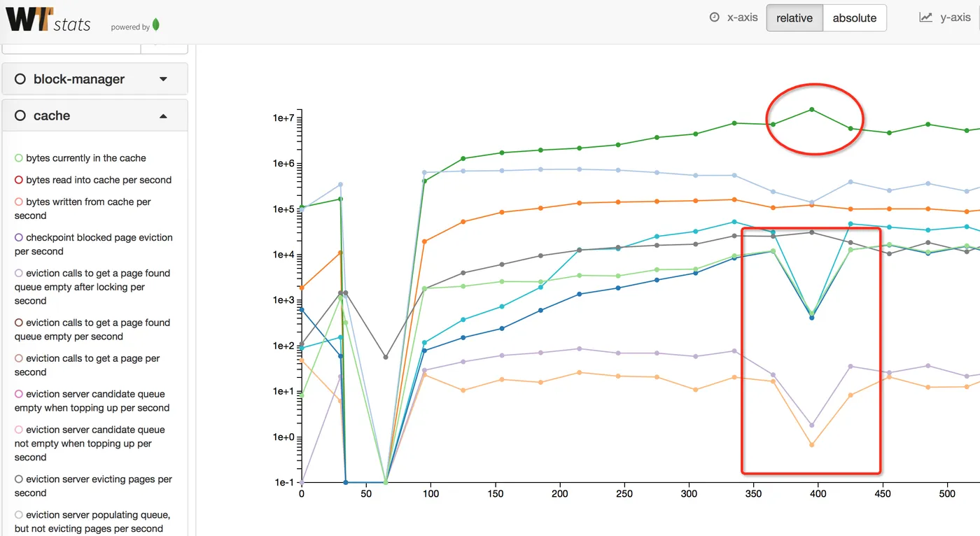Click the WT stats logo

pyautogui.click(x=48, y=21)
